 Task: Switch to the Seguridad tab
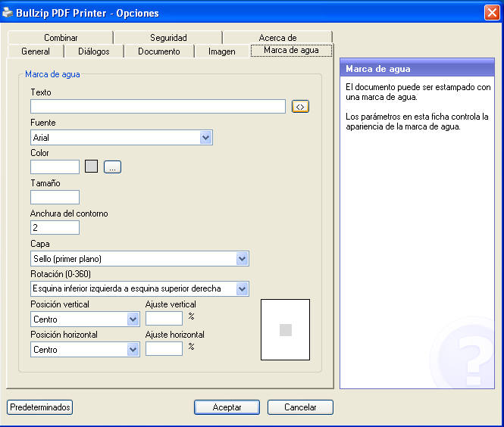(168, 38)
